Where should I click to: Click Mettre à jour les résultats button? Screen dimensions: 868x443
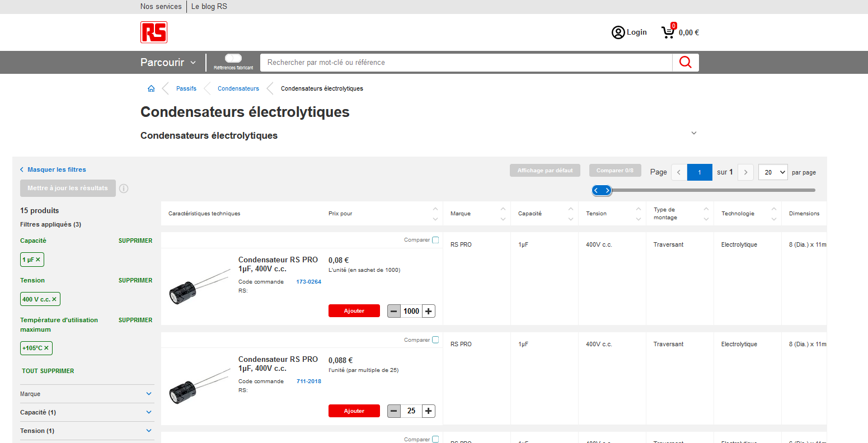(x=68, y=188)
